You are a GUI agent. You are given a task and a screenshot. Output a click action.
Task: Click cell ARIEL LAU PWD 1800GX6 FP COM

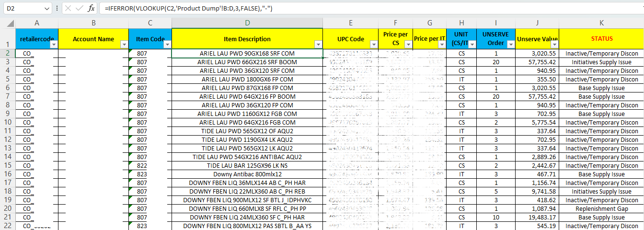coord(247,79)
